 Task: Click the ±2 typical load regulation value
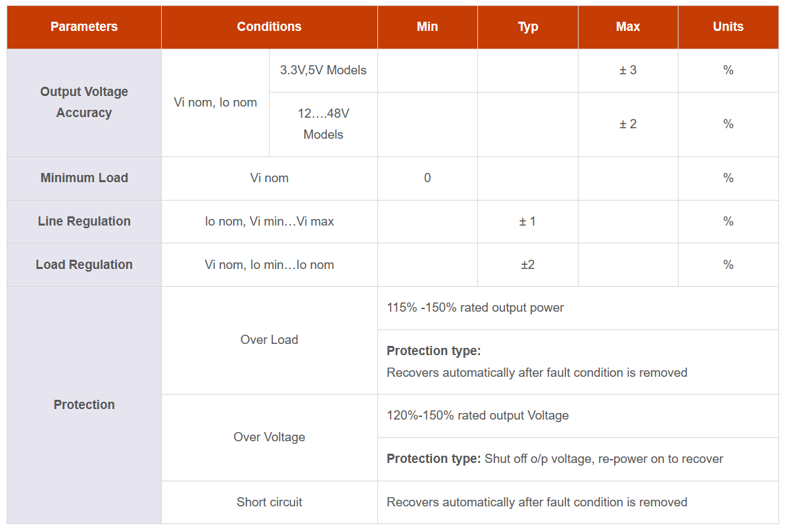click(527, 264)
